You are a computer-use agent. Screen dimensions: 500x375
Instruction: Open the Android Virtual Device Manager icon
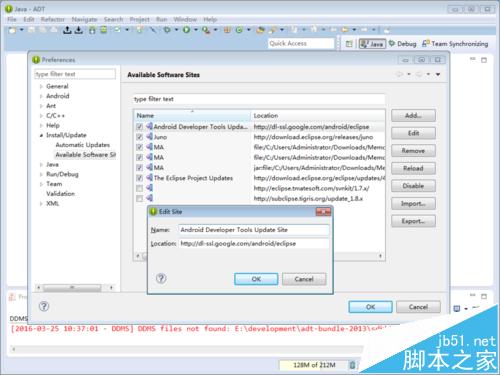[104, 30]
